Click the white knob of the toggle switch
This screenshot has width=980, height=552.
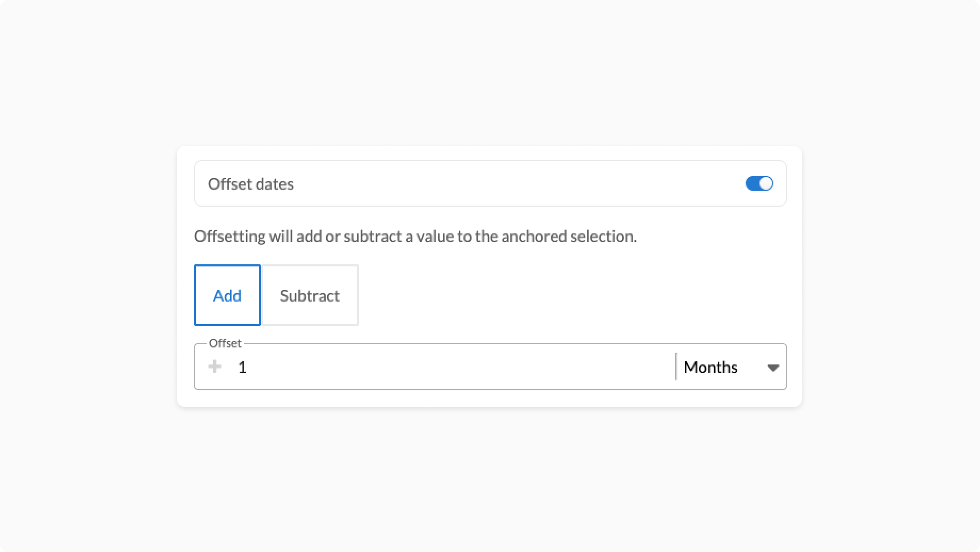click(x=766, y=184)
